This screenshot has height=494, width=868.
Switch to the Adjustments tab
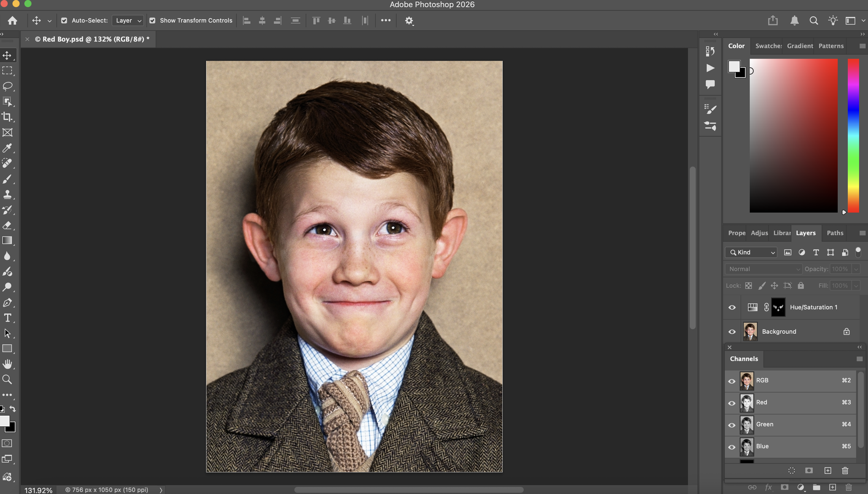(x=759, y=233)
